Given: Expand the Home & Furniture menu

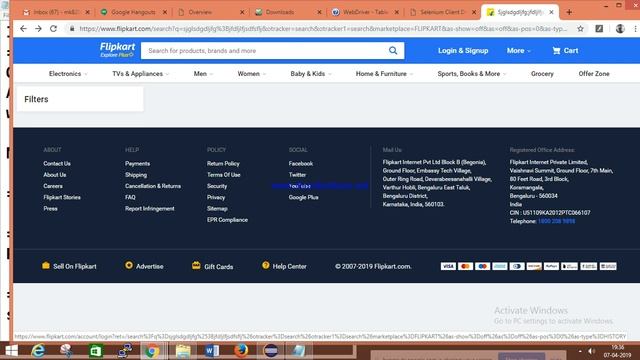Looking at the screenshot, I should click(384, 74).
